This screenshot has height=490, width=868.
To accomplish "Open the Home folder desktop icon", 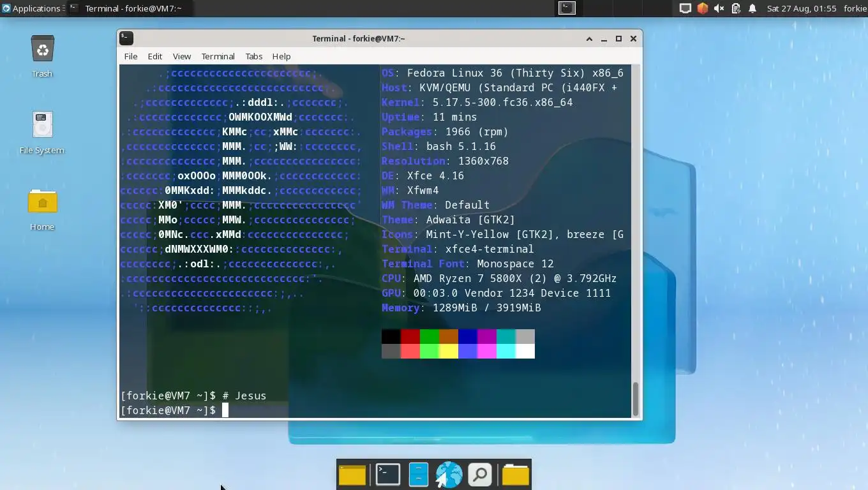I will [x=42, y=202].
